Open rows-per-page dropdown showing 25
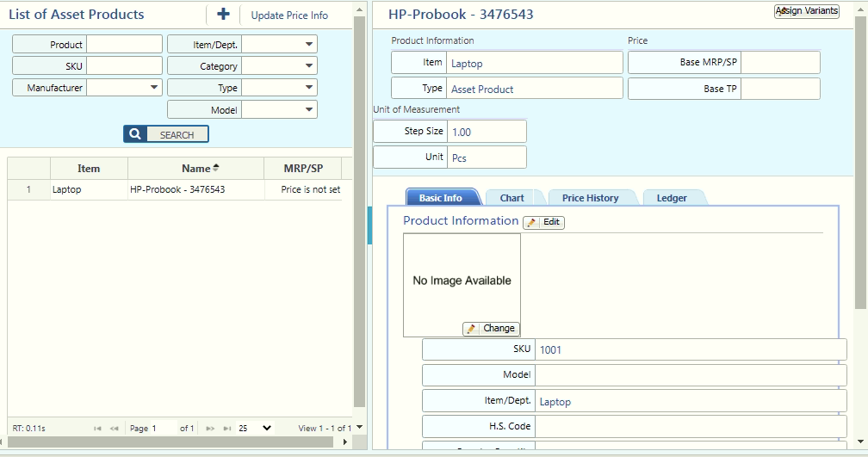Screen dimensions: 868x457 pyautogui.click(x=255, y=429)
